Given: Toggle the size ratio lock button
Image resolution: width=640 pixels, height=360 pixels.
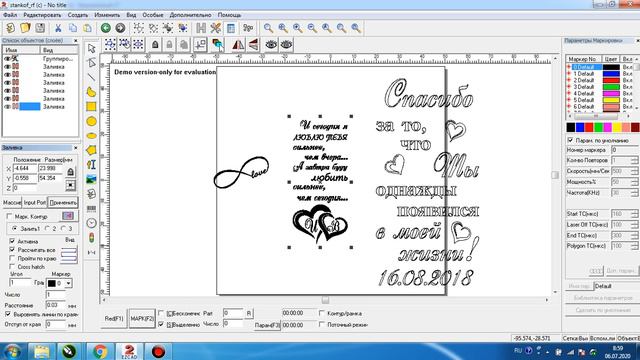Looking at the screenshot, I should (70, 172).
